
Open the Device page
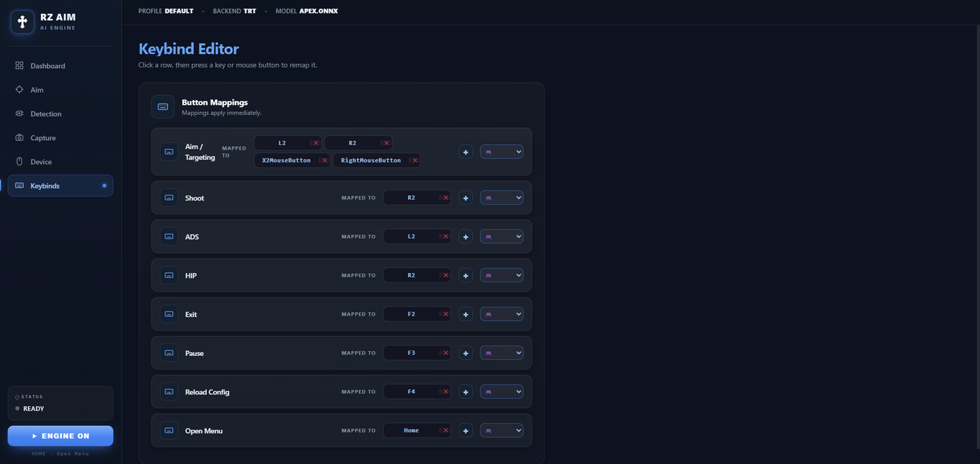[61, 162]
